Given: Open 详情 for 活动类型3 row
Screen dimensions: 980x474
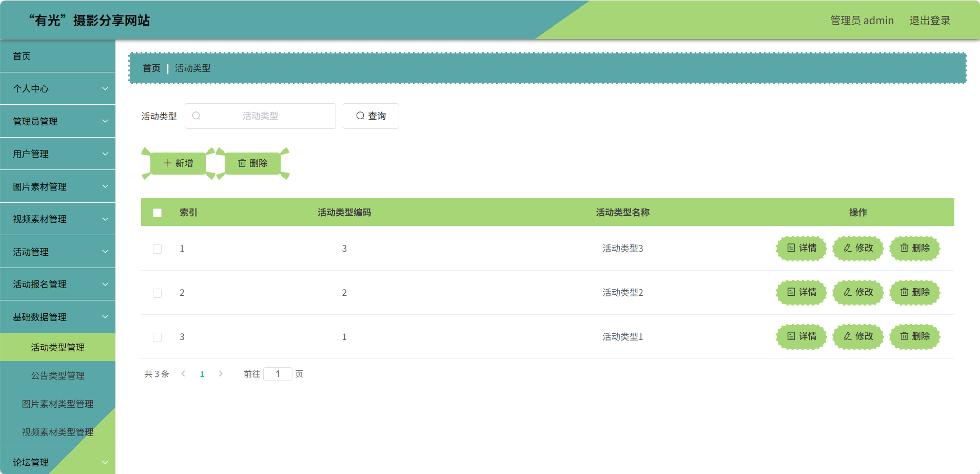Looking at the screenshot, I should [x=801, y=248].
